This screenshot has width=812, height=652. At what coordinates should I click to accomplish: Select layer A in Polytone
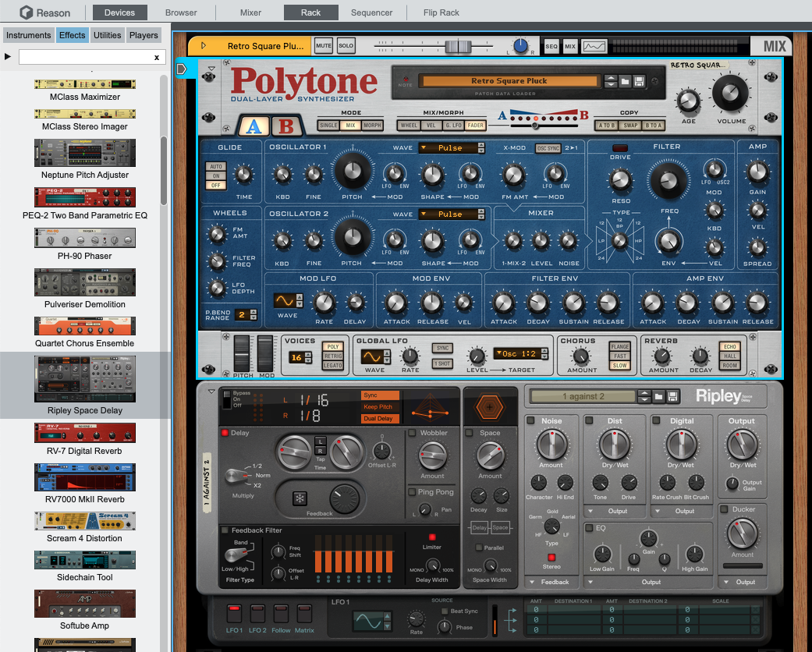coord(253,126)
